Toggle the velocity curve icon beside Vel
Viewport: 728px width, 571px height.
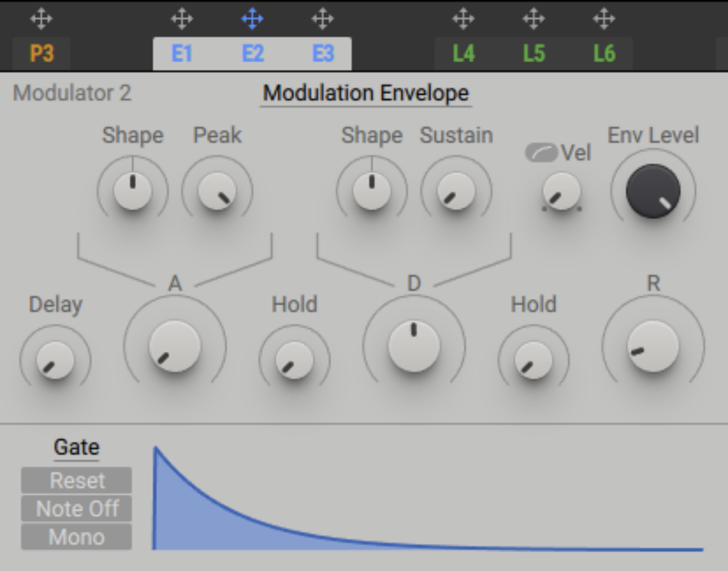click(x=541, y=153)
